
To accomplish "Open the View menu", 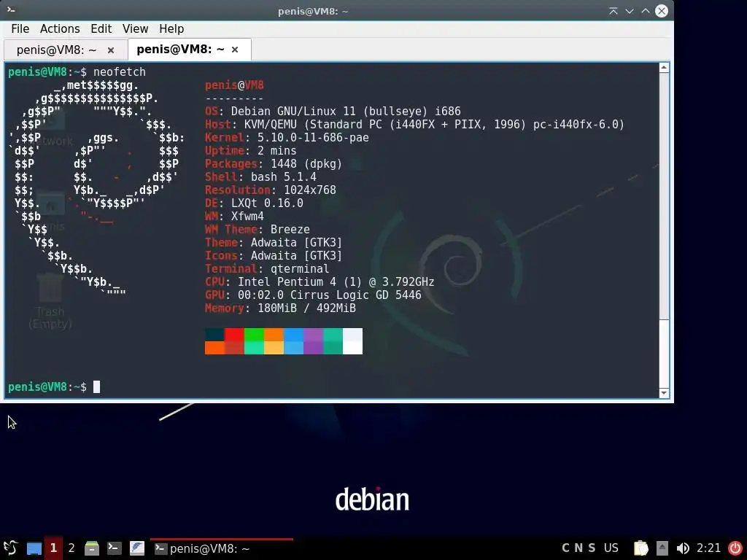I will (x=135, y=28).
